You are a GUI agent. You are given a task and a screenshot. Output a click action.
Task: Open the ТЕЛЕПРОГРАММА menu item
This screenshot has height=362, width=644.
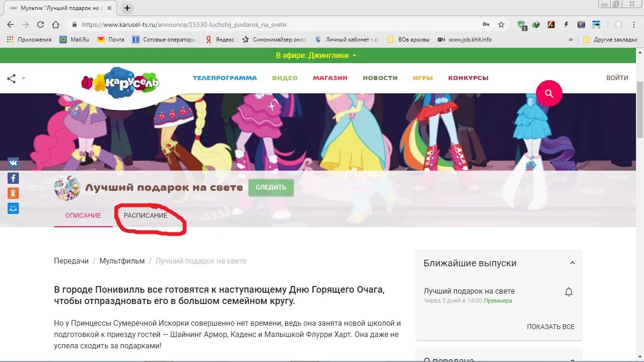tap(225, 78)
